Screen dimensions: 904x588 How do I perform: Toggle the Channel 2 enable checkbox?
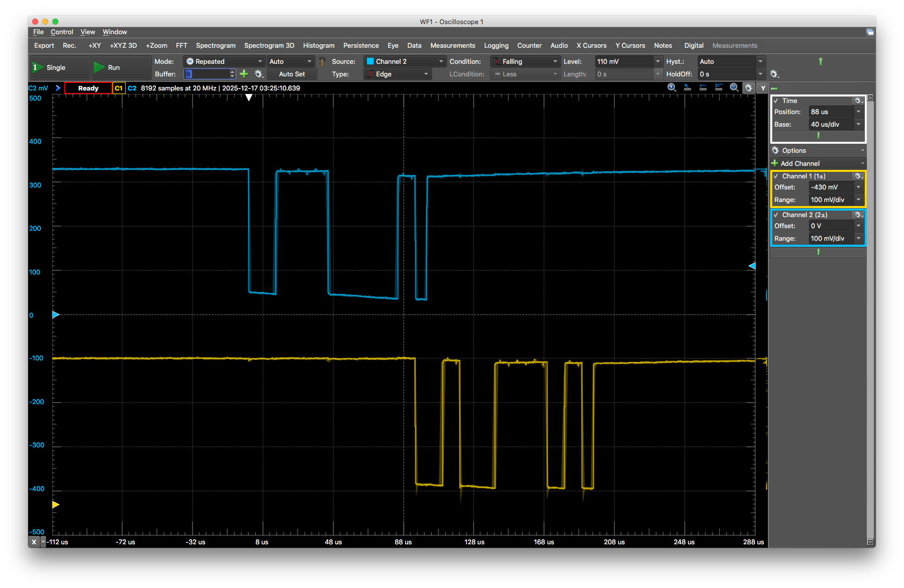776,215
